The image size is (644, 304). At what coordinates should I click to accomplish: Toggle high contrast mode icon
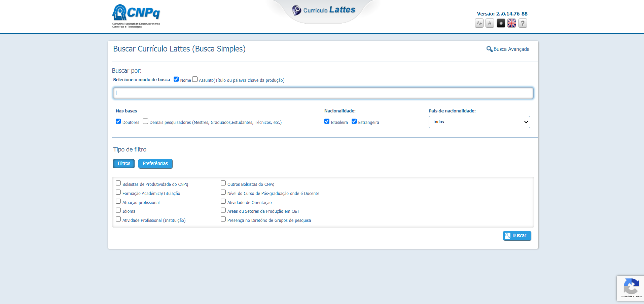coord(501,23)
